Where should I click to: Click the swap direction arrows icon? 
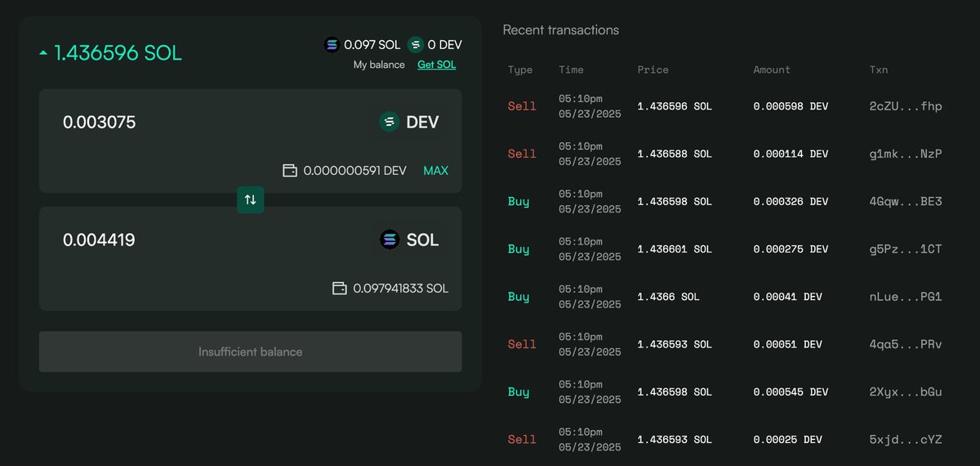251,199
